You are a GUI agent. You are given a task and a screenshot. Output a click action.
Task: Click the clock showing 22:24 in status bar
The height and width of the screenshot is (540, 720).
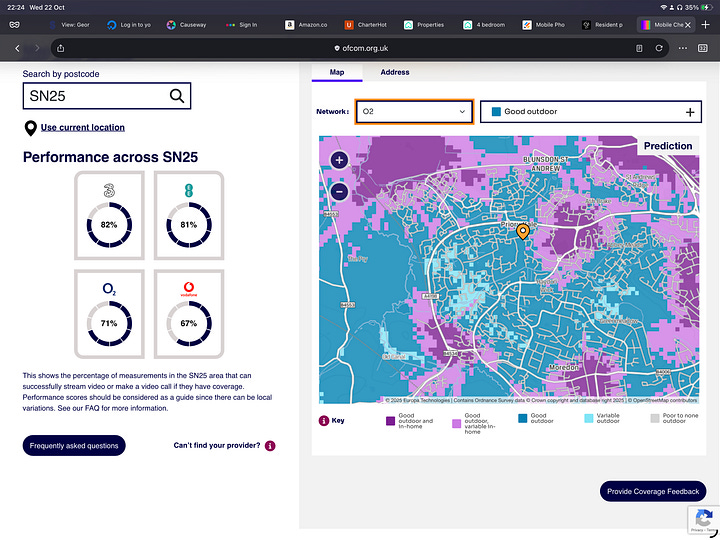point(16,7)
